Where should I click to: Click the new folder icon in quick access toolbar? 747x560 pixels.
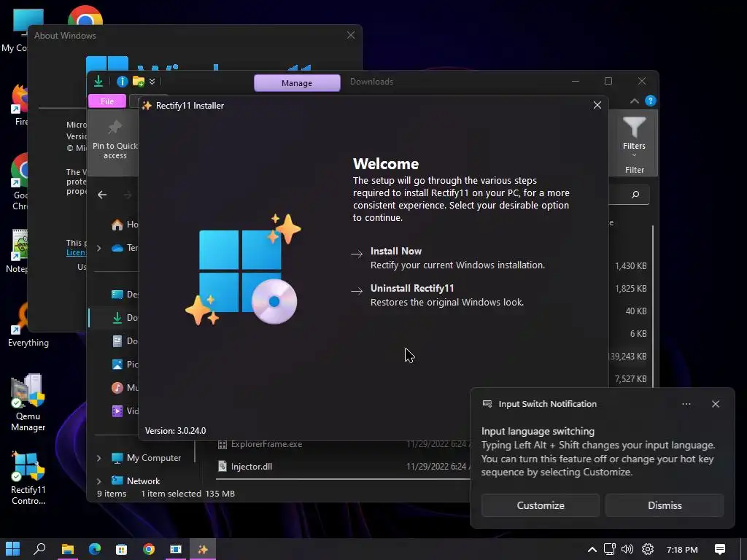[139, 82]
